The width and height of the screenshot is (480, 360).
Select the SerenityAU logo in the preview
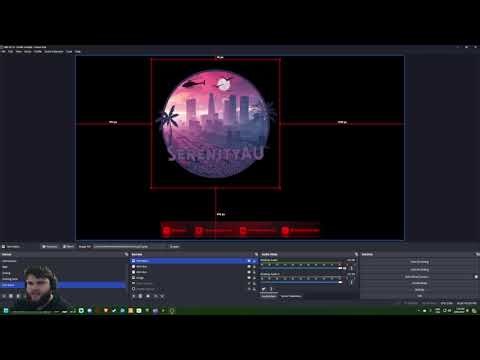click(x=215, y=123)
